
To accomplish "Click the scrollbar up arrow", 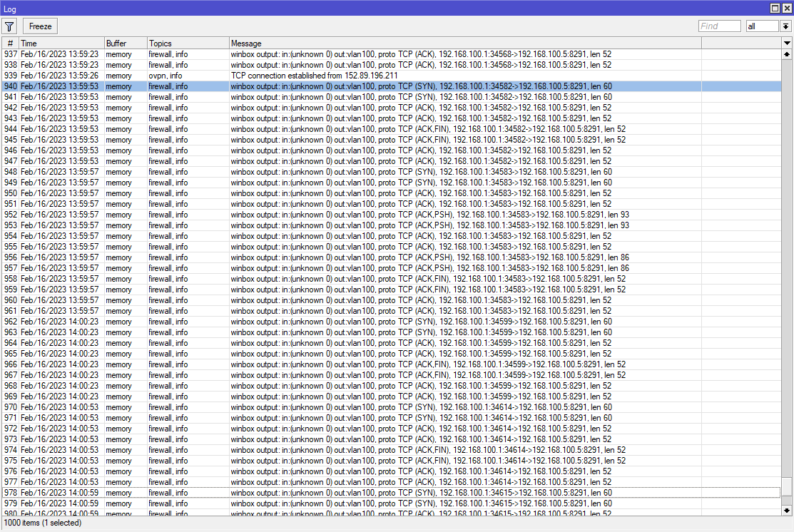I will pyautogui.click(x=787, y=54).
